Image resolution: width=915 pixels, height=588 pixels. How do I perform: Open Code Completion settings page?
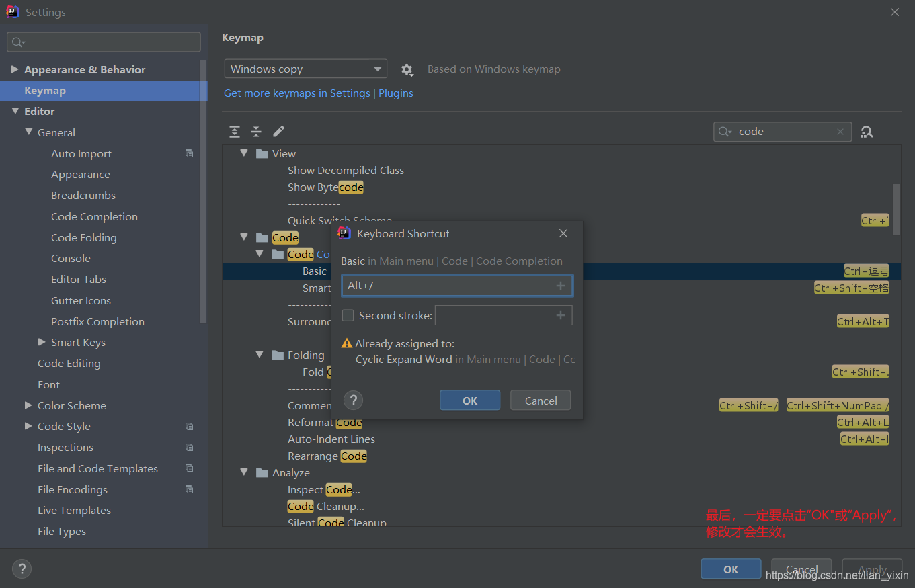coord(94,216)
